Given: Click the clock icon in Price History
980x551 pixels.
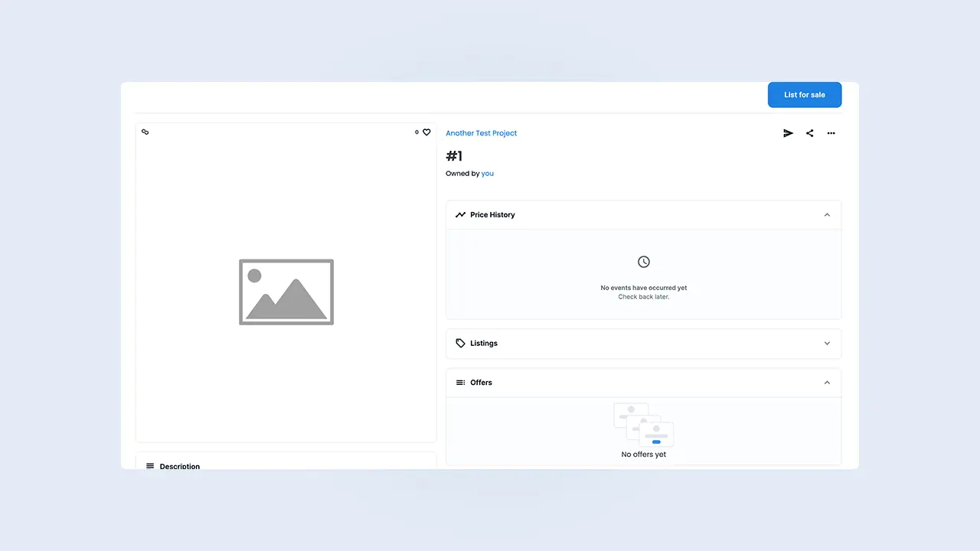Looking at the screenshot, I should coord(644,262).
